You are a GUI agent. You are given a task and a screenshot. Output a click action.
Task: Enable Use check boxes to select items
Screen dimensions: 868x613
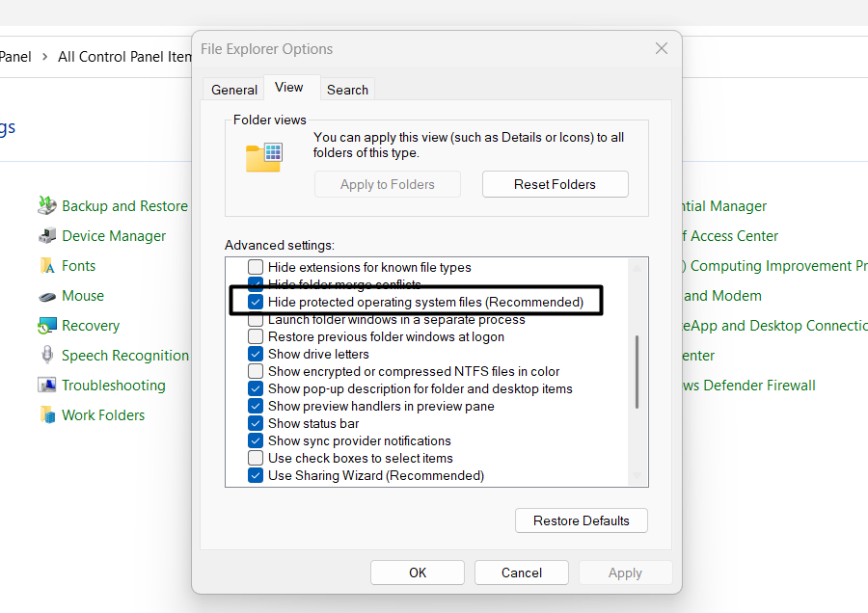(256, 458)
